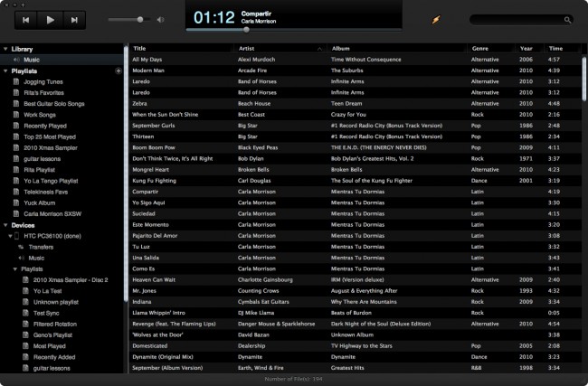Open Transfers under the HTC device

(x=41, y=247)
